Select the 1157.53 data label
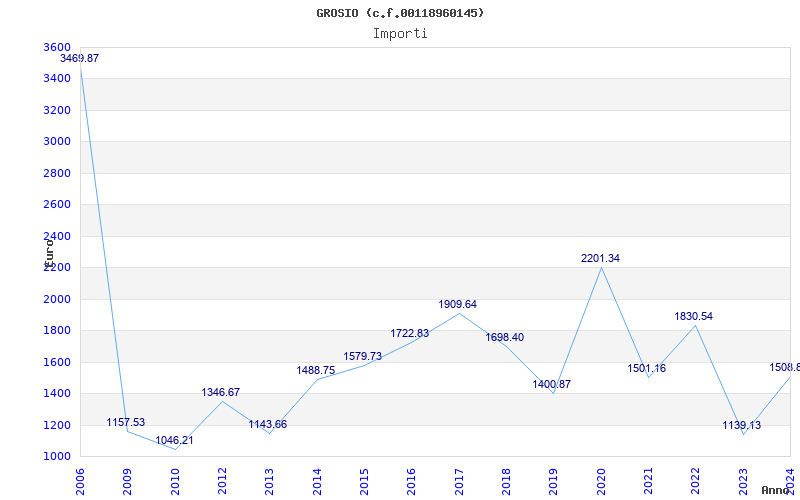This screenshot has width=800, height=500. click(126, 422)
